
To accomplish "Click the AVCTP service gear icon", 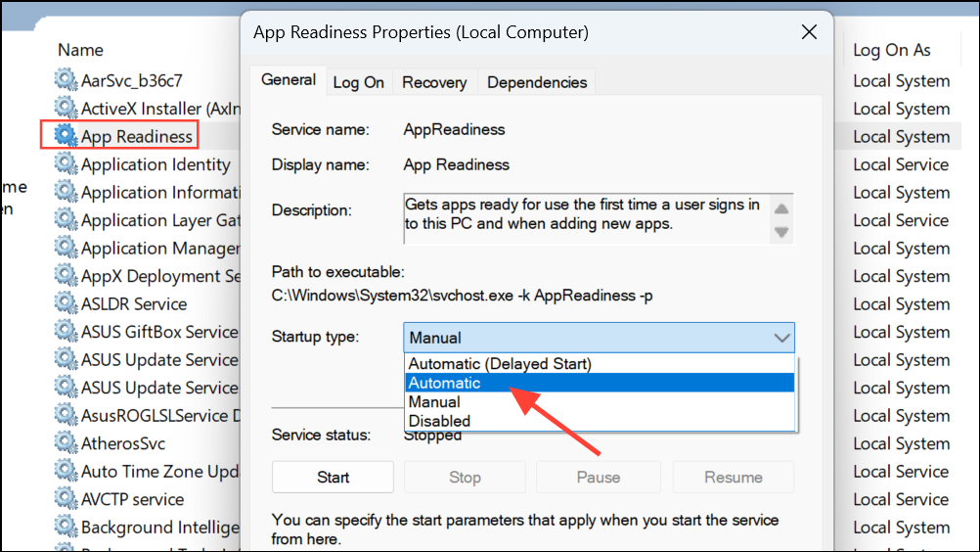I will click(x=66, y=499).
